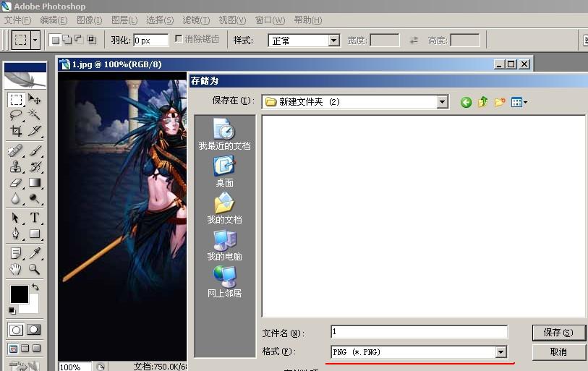Select the Lasso tool

(16, 115)
